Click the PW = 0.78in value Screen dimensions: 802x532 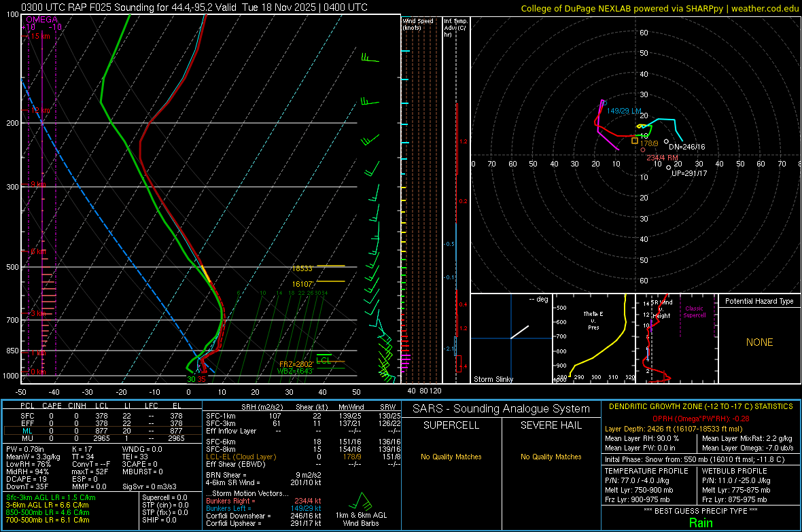coord(25,449)
